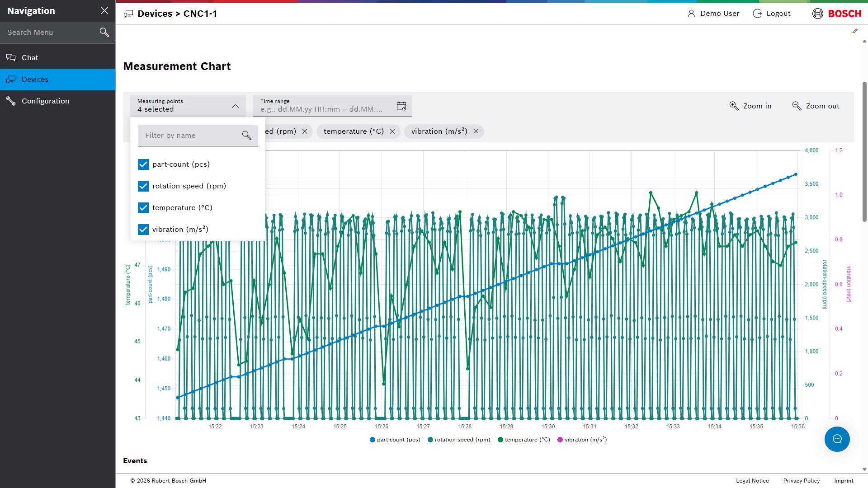Click Zoom in button
Viewport: 868px width, 488px height.
tap(750, 106)
